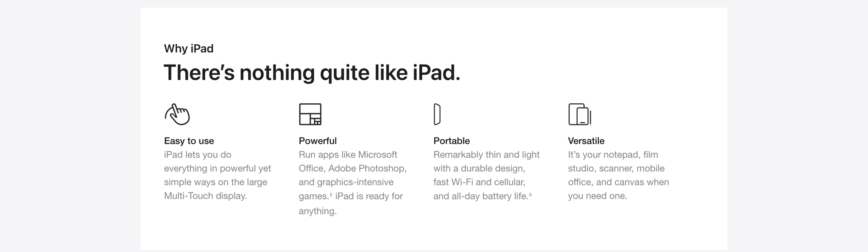
Task: Click the hand touch icon above Easy to use
Action: click(178, 115)
